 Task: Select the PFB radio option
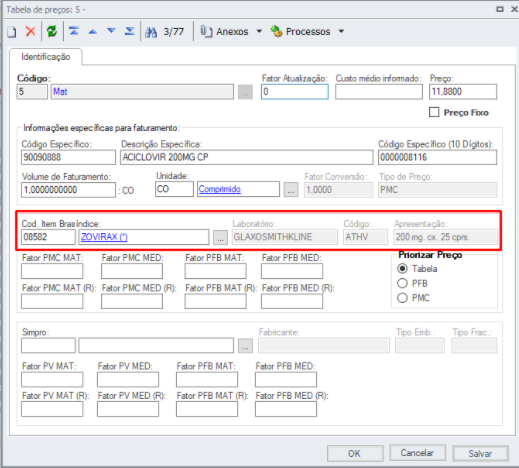click(x=402, y=283)
